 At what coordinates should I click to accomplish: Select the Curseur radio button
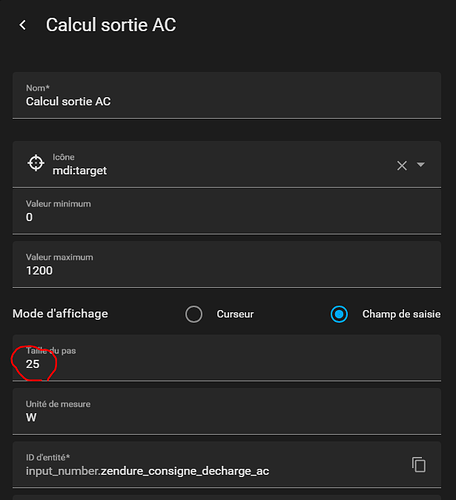pyautogui.click(x=194, y=314)
